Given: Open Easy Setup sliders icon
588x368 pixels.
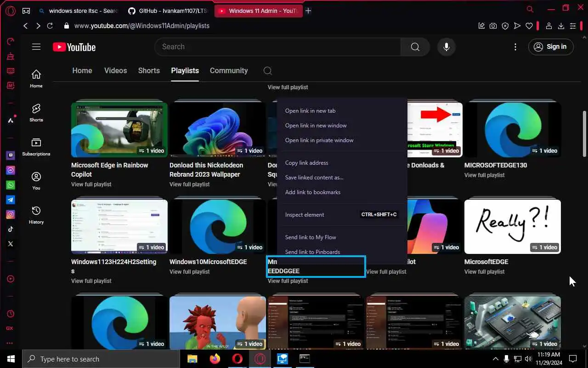Looking at the screenshot, I should (573, 26).
